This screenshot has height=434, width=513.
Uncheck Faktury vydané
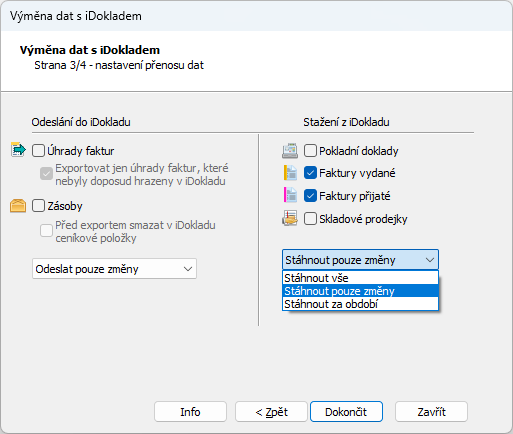[310, 173]
